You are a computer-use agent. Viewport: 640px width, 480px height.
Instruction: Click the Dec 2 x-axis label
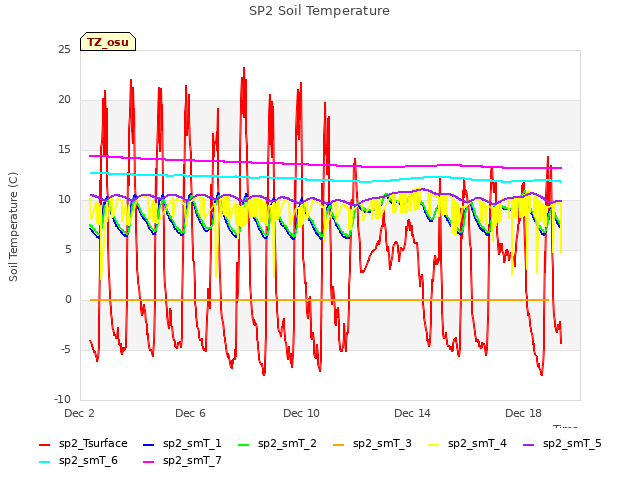79,413
